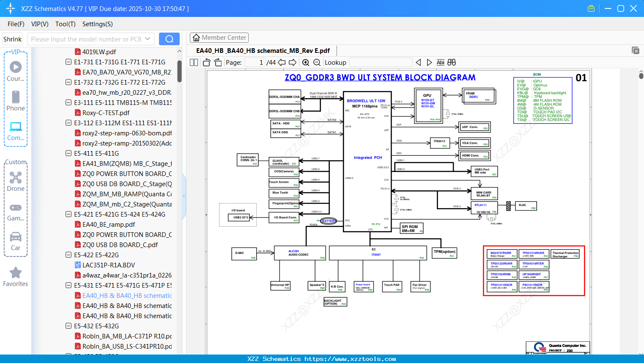Go to the previous page arrow
The width and height of the screenshot is (644, 363).
pos(282,63)
